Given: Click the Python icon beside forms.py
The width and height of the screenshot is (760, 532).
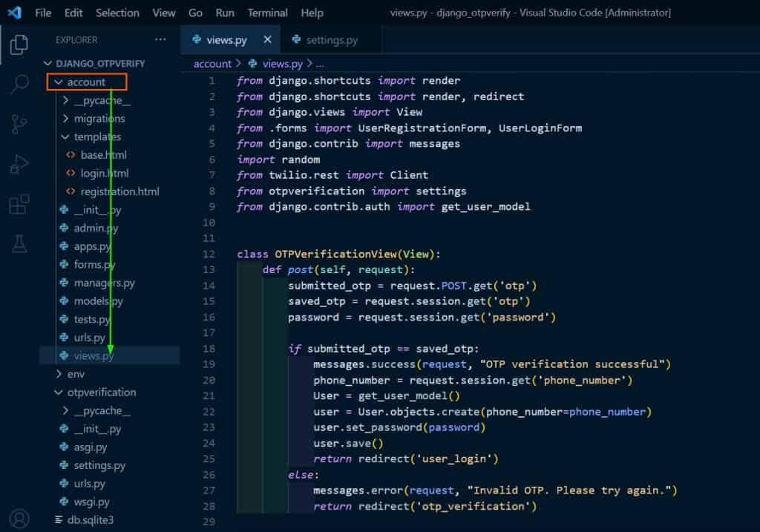Looking at the screenshot, I should [64, 265].
